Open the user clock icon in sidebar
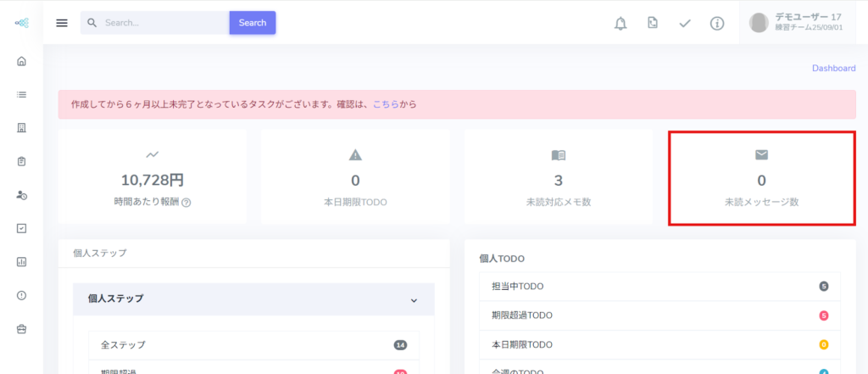This screenshot has height=374, width=868. tap(21, 195)
